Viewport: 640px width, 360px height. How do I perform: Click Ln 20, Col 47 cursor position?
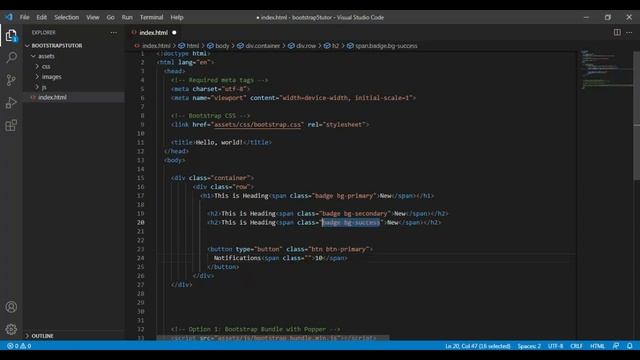click(478, 346)
